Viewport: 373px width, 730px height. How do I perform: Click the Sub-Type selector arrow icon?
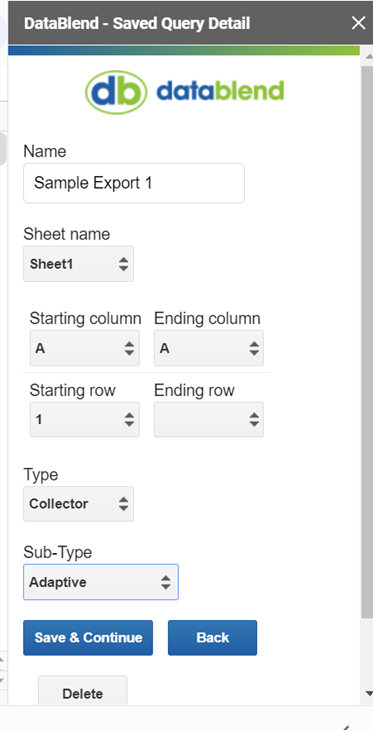click(x=166, y=582)
